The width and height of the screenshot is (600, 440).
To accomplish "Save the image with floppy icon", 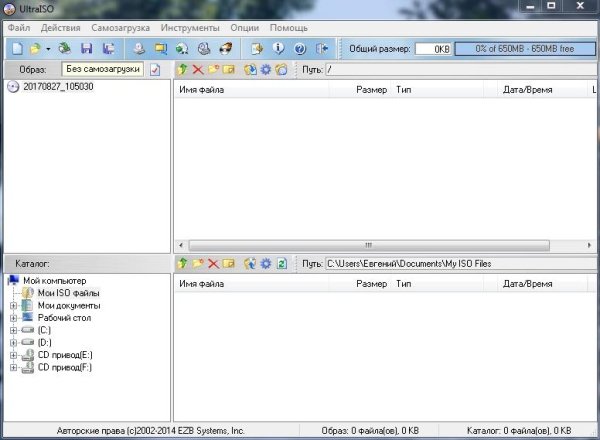I will point(86,49).
